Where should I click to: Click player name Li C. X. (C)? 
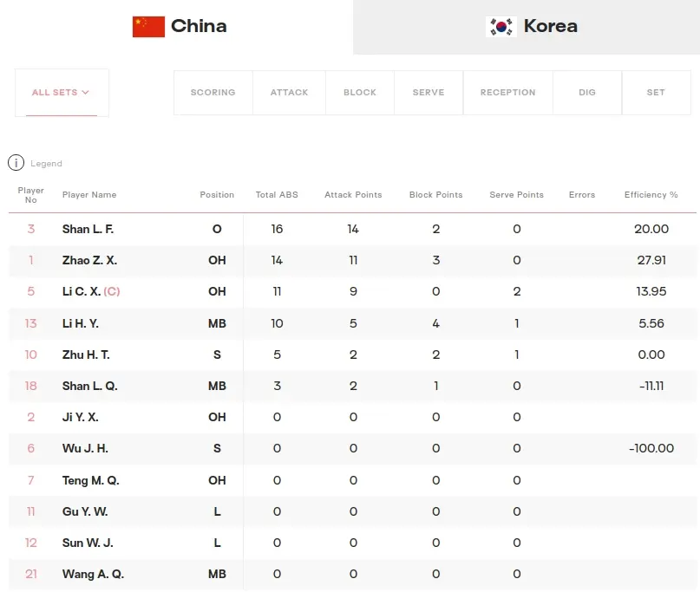coord(91,291)
